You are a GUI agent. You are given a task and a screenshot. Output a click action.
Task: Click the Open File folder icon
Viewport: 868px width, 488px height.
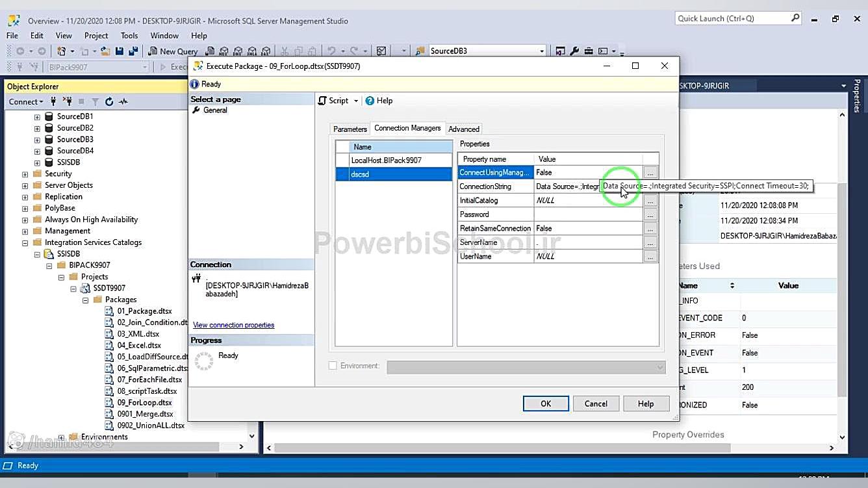pyautogui.click(x=106, y=51)
